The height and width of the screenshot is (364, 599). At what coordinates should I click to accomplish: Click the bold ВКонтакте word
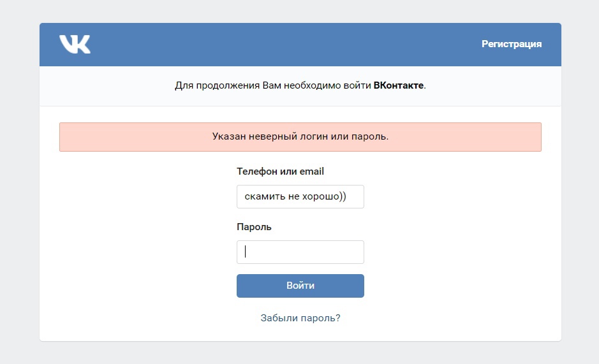[398, 85]
